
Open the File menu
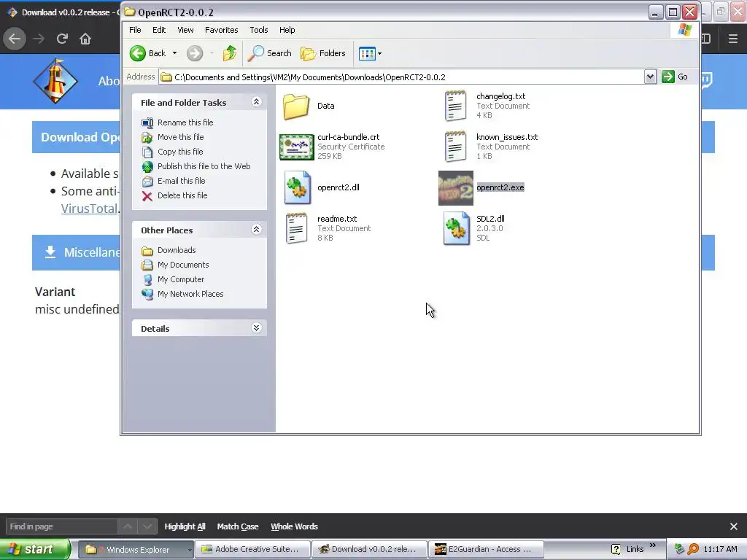(x=135, y=30)
